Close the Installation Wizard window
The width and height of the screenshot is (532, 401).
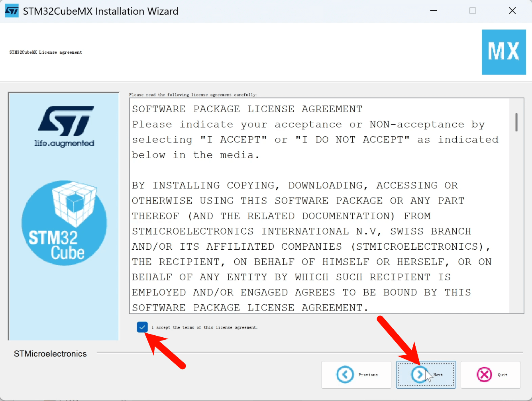512,11
